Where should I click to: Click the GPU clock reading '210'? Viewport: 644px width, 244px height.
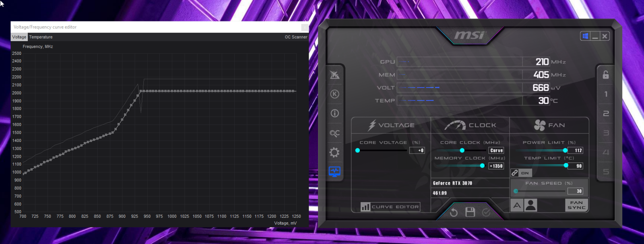542,62
